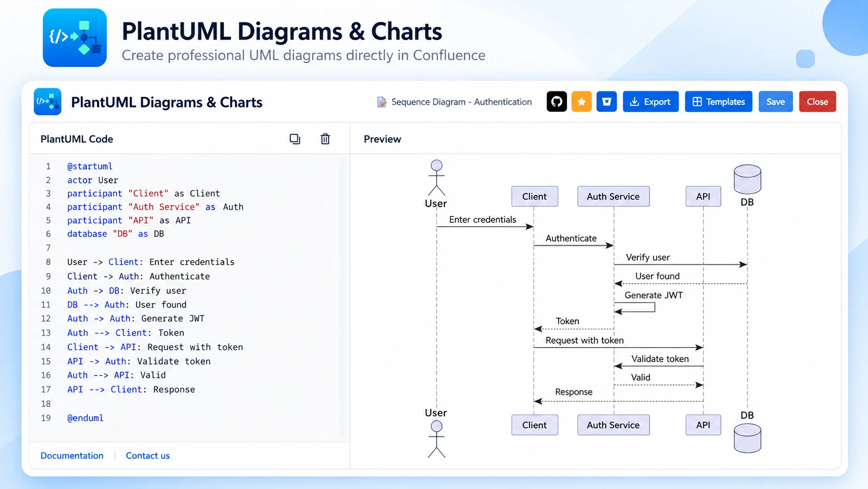Close the editor with red Close button
868x489 pixels.
tap(818, 102)
